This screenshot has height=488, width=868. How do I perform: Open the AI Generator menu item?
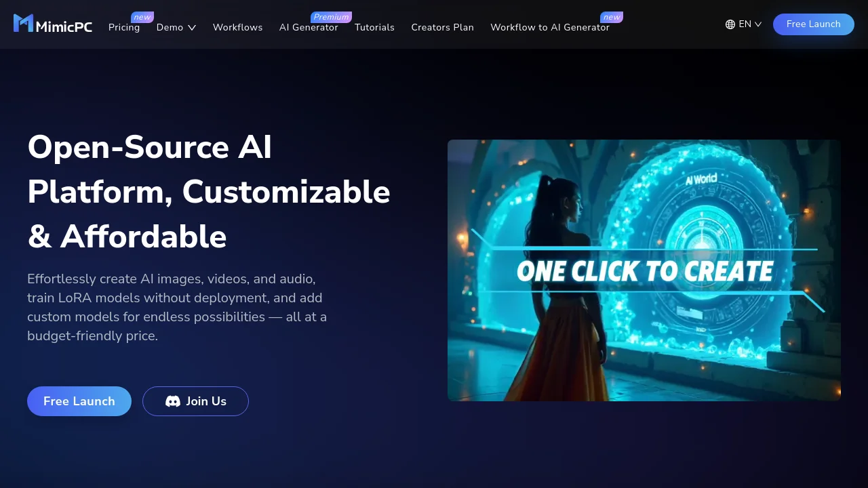pyautogui.click(x=309, y=28)
